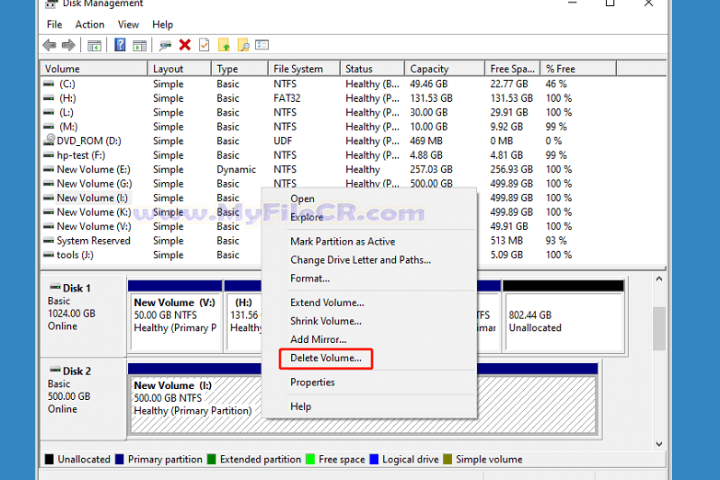Click the scroll up arrow in disk pane
The width and height of the screenshot is (720, 480).
click(659, 279)
